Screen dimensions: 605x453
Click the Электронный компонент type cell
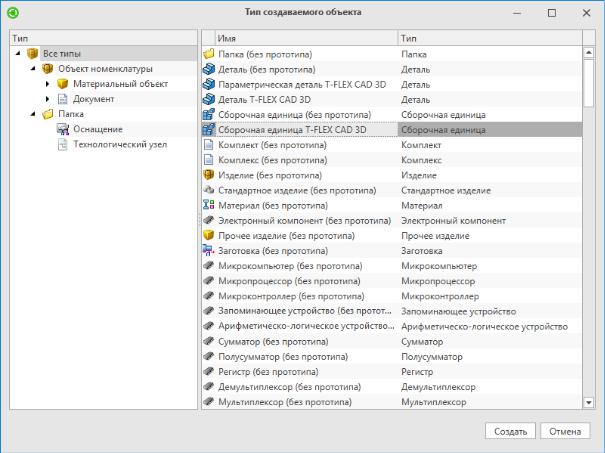point(490,220)
